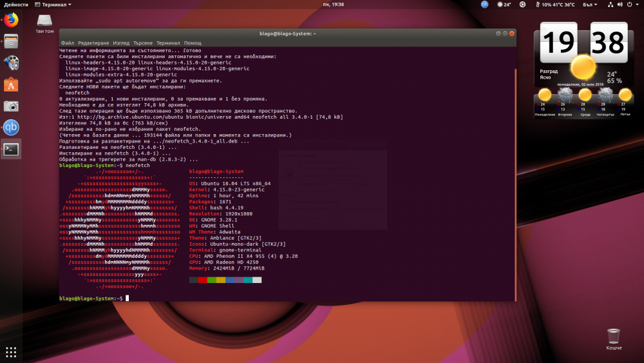Viewport: 644px width, 363px height.
Task: Open Дейности activities overview
Action: click(16, 5)
